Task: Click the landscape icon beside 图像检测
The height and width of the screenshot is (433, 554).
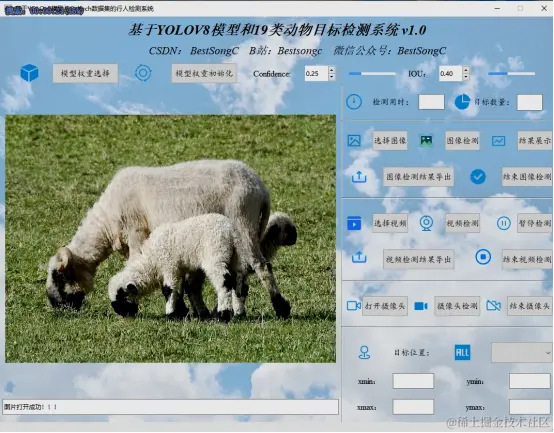Action: 426,141
